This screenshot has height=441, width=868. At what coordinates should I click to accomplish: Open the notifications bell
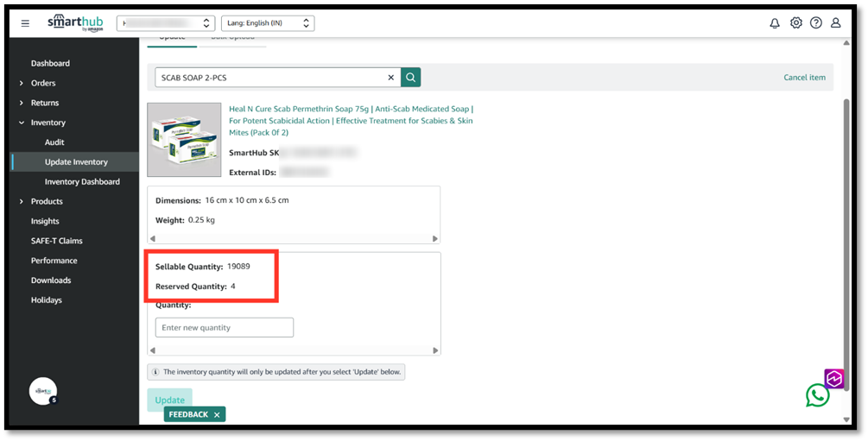pos(775,23)
